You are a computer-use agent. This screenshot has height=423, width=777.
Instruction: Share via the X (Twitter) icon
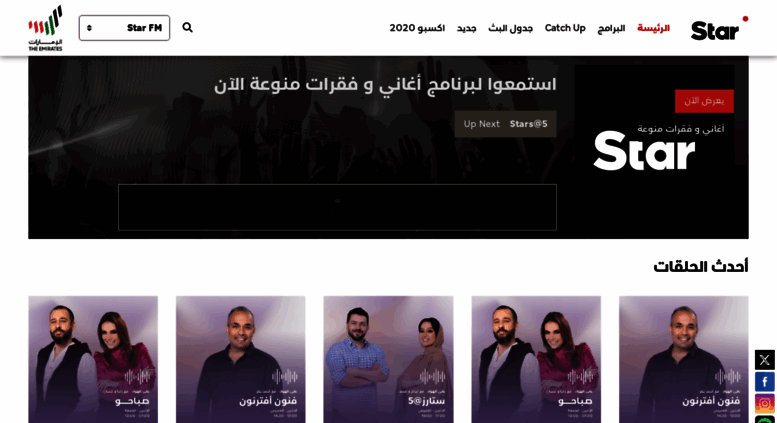[x=765, y=360]
